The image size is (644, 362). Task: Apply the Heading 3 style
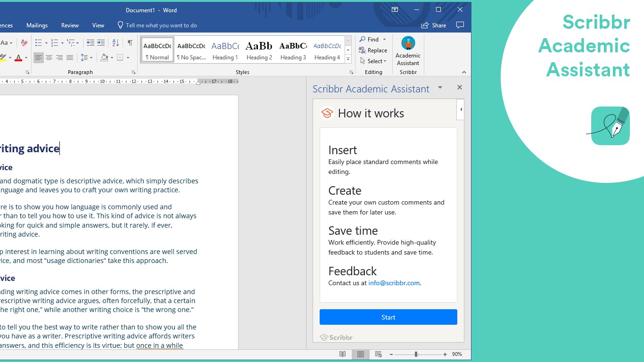pos(293,50)
